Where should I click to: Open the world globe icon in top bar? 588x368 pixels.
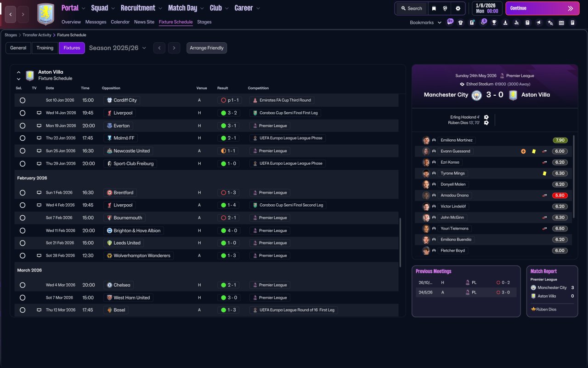tap(445, 8)
